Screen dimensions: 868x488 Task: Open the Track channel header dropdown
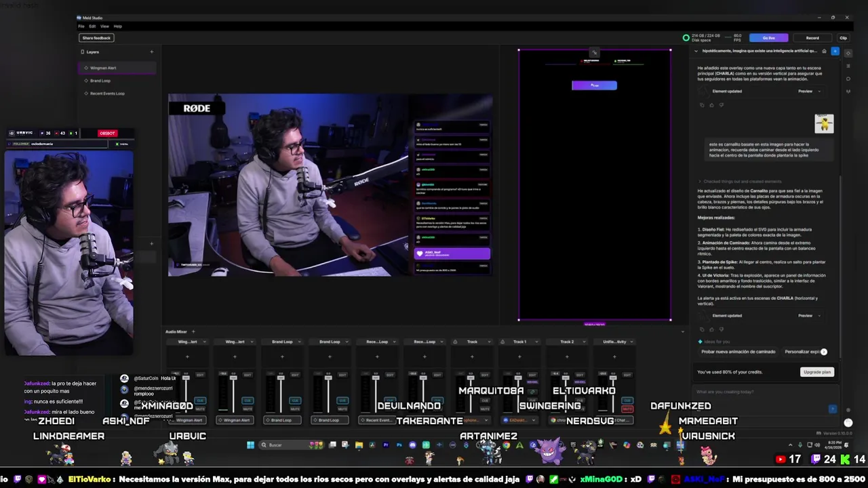(x=489, y=342)
